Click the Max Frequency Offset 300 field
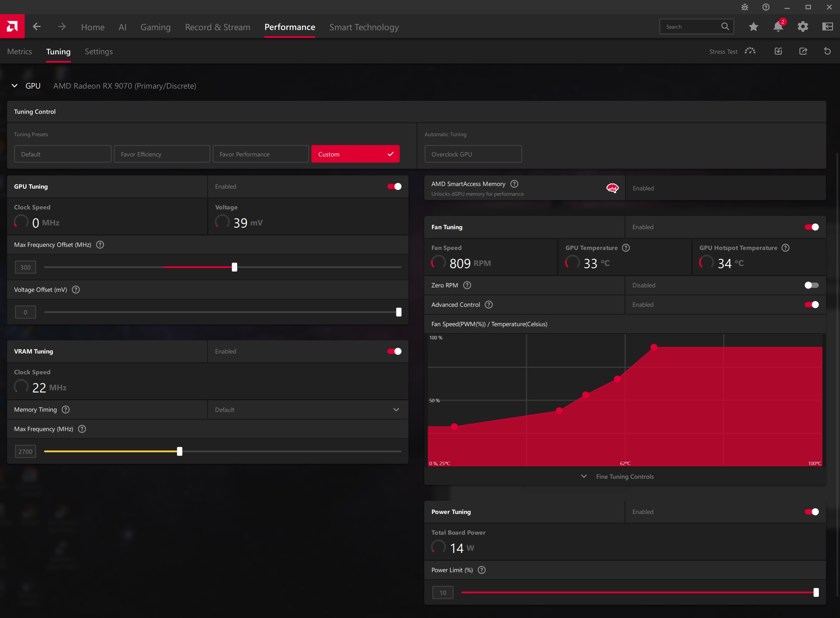Image resolution: width=840 pixels, height=618 pixels. [26, 267]
